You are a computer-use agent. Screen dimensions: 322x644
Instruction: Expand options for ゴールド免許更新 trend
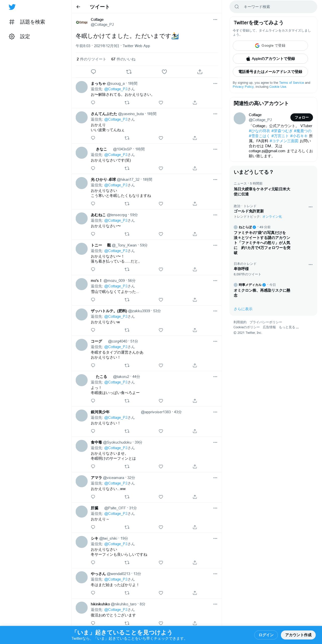coord(310,207)
